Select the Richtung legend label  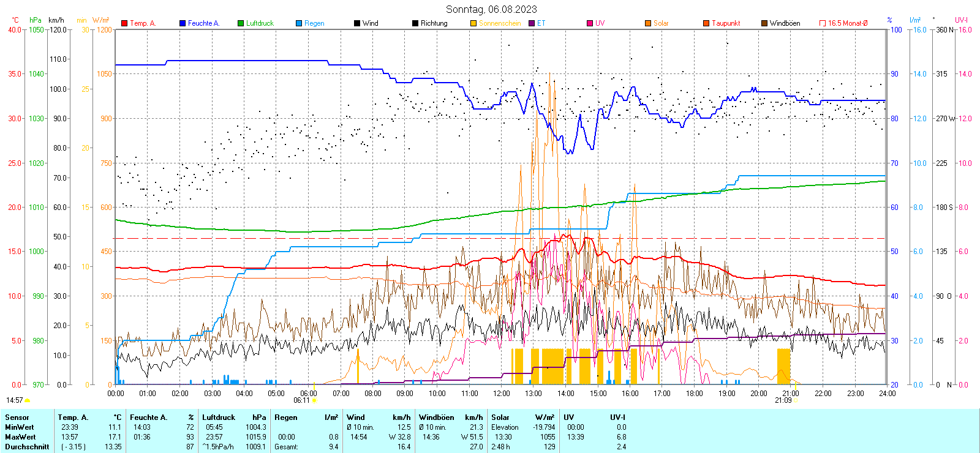pos(434,23)
